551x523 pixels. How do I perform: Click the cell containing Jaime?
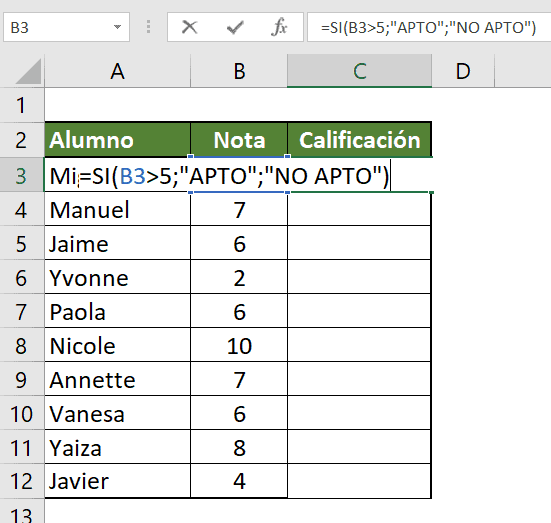click(117, 244)
